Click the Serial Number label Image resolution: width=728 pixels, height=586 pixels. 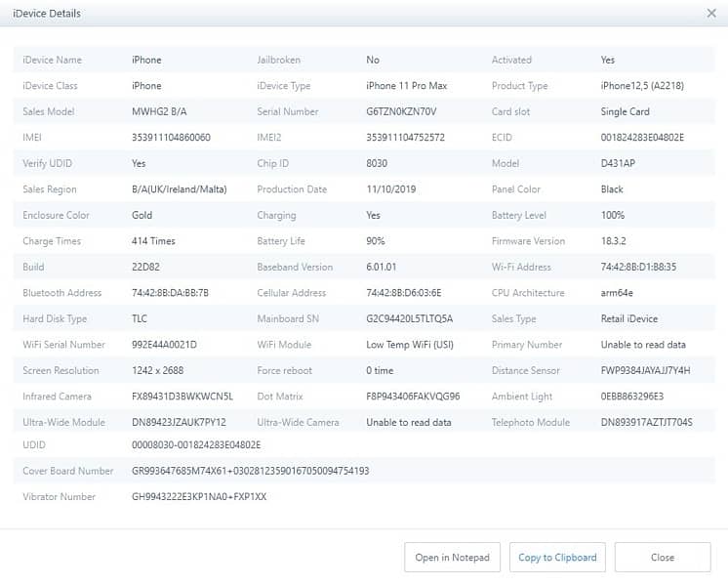[287, 111]
